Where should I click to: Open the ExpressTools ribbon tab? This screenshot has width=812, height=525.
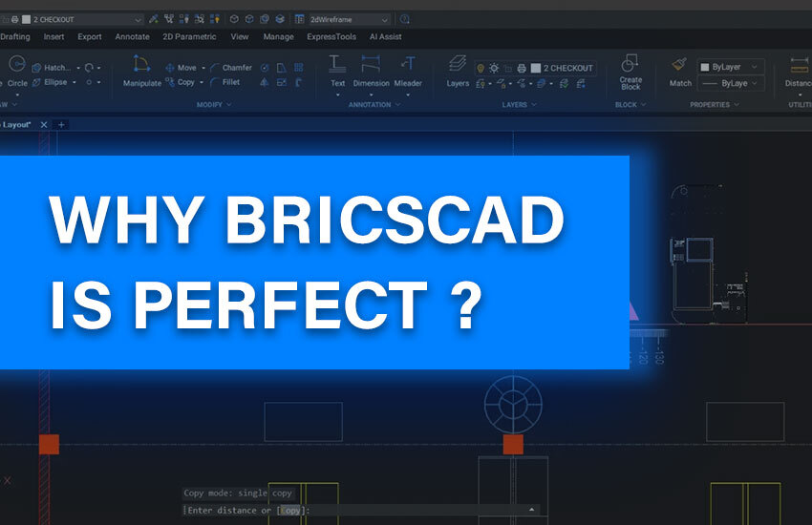click(x=331, y=36)
